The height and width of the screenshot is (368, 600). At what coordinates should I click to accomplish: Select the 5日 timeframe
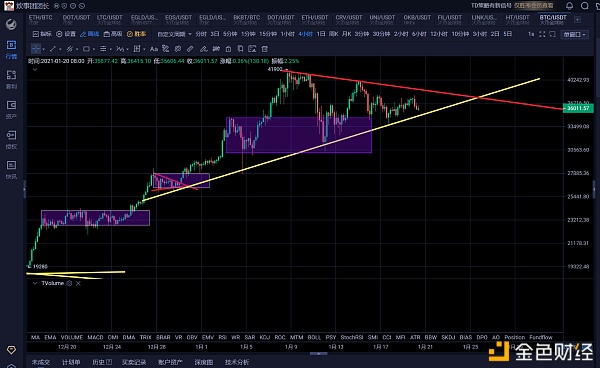click(x=507, y=34)
